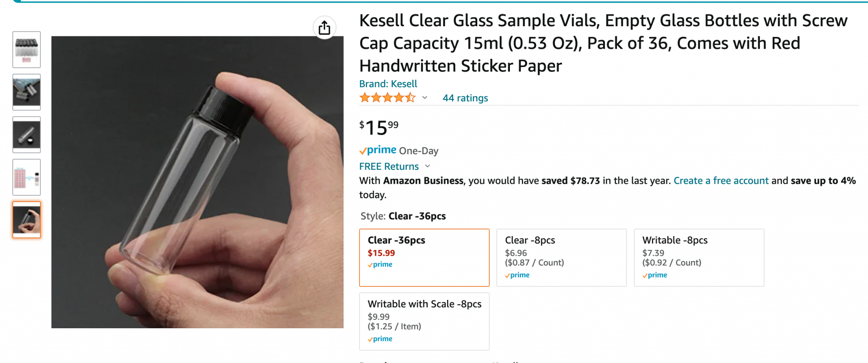This screenshot has width=868, height=363.
Task: Click the star rating icons
Action: point(387,98)
